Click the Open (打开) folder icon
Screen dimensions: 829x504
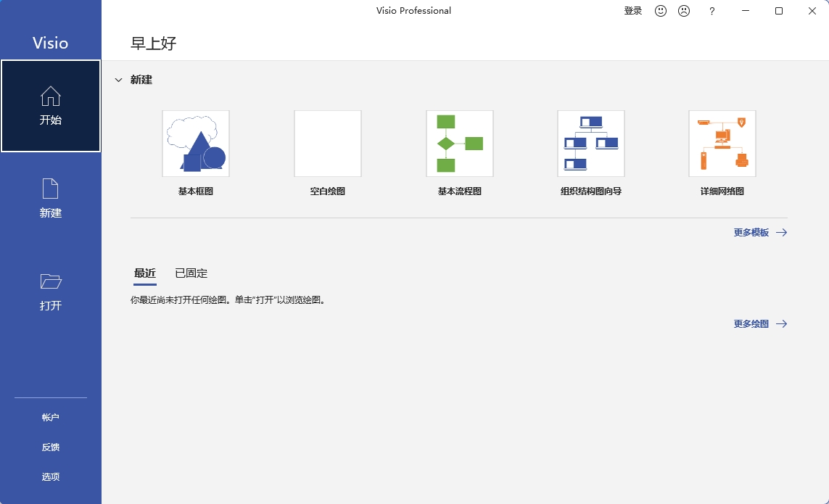(51, 281)
